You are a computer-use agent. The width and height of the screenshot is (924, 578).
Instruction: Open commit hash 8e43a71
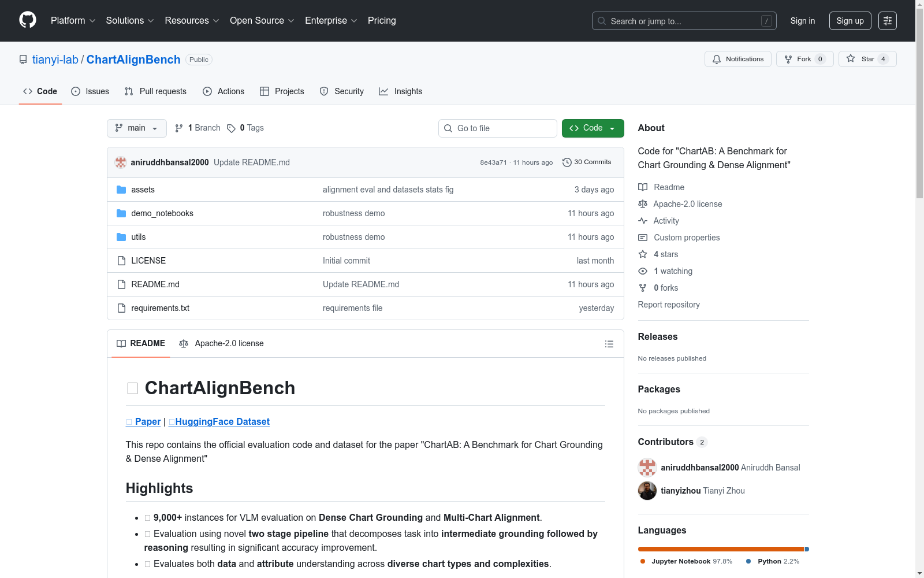tap(493, 162)
